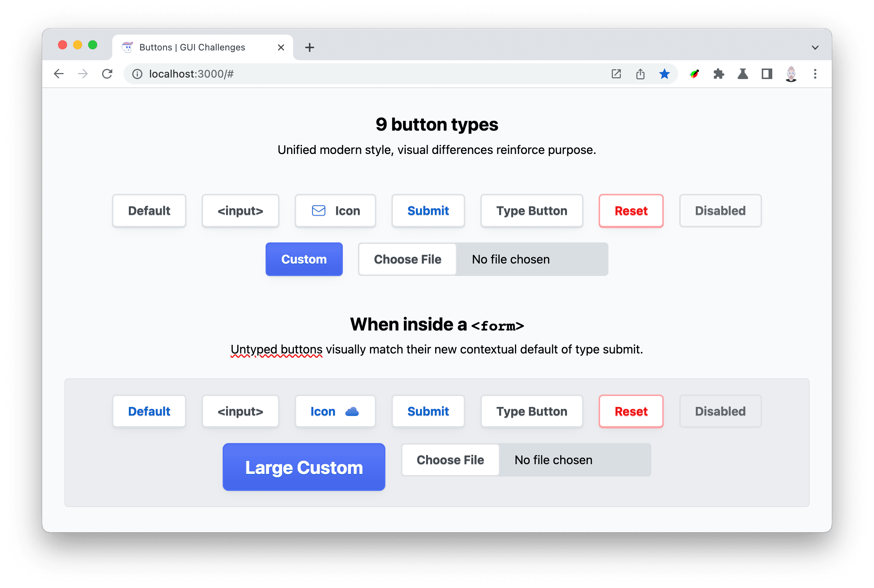This screenshot has width=874, height=588.
Task: Click the browser forward navigation arrow
Action: point(81,73)
